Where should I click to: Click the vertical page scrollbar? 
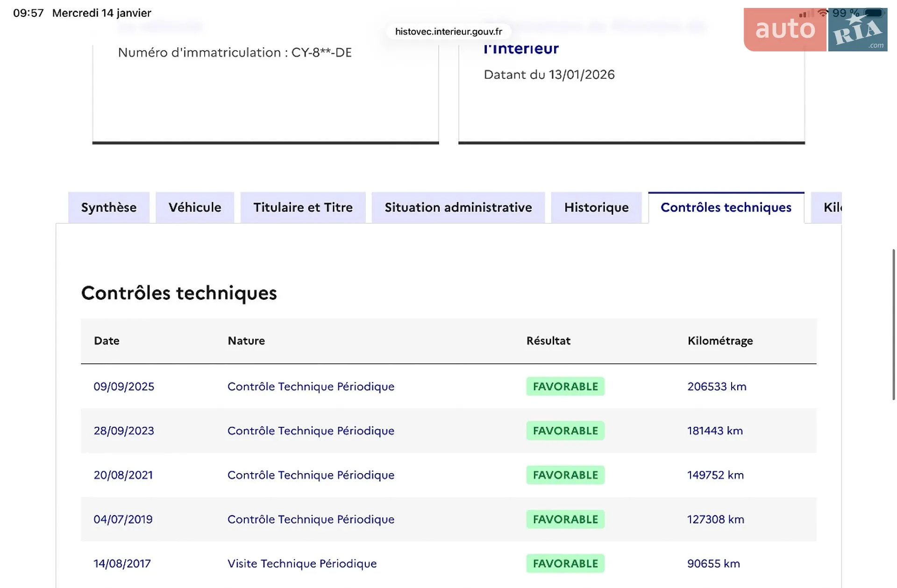click(893, 325)
